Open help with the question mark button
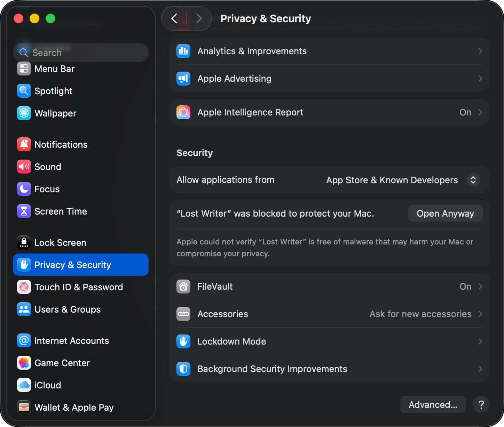 [x=481, y=404]
